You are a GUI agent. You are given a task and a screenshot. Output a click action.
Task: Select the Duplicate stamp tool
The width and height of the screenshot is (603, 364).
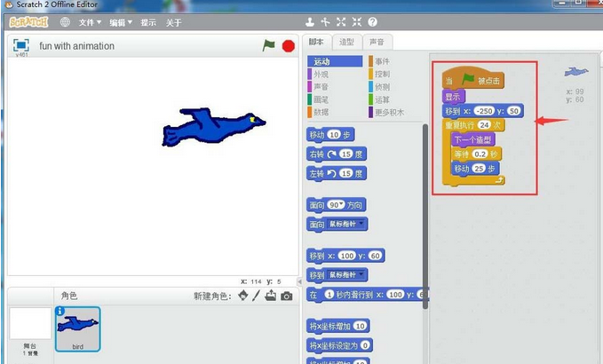(x=310, y=22)
